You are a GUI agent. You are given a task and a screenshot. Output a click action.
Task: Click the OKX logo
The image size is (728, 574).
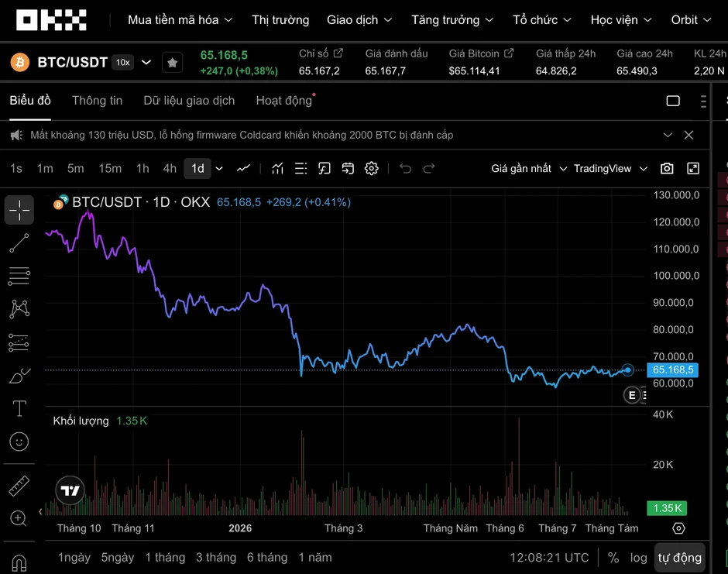(51, 20)
